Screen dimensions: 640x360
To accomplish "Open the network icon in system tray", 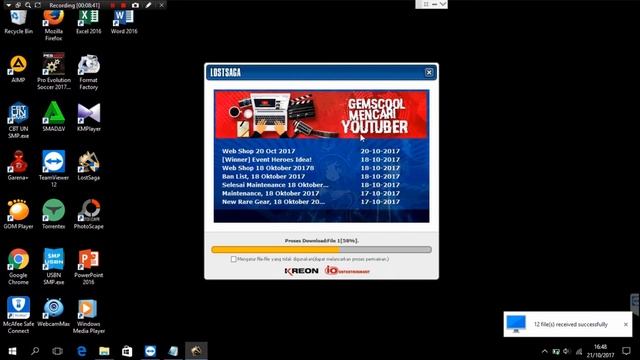I will click(x=578, y=351).
